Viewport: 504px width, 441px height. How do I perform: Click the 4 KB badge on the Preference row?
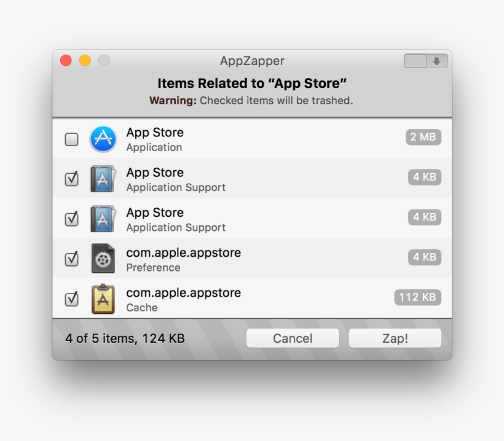coord(423,257)
